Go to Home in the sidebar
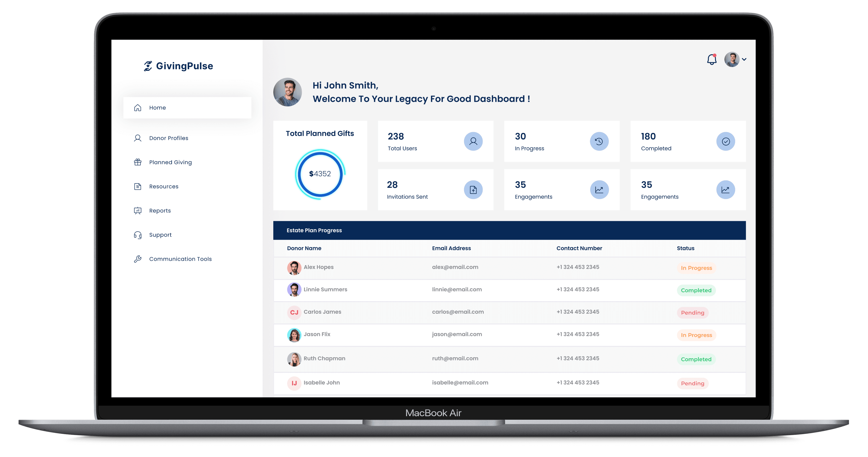The image size is (868, 457). coord(187,107)
